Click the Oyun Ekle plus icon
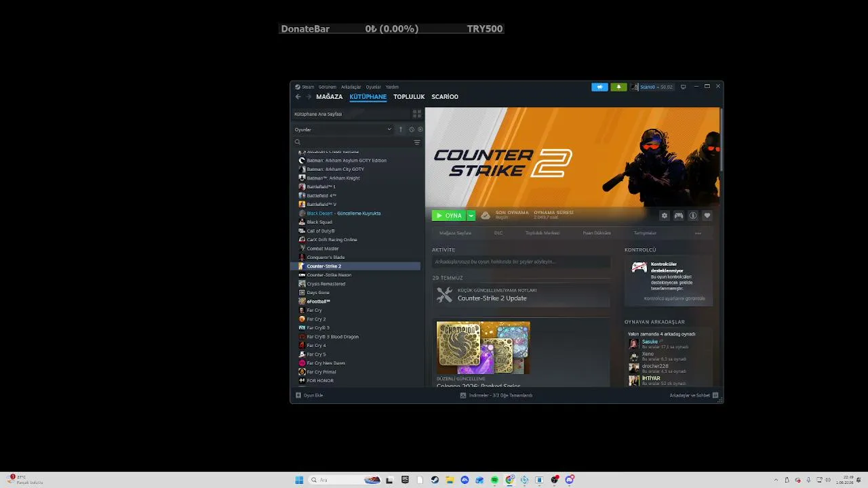868x488 pixels. [x=298, y=395]
